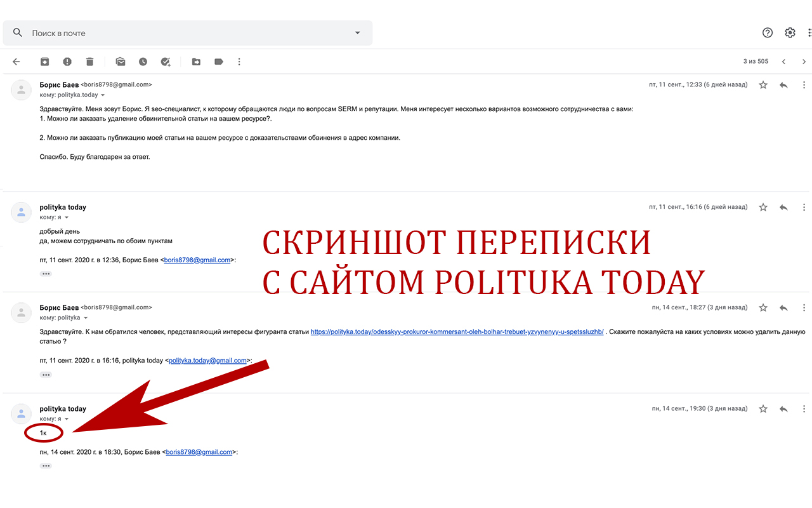The image size is (812, 508).
Task: Reply to 12:33 message from Борис Баев
Action: tap(783, 84)
